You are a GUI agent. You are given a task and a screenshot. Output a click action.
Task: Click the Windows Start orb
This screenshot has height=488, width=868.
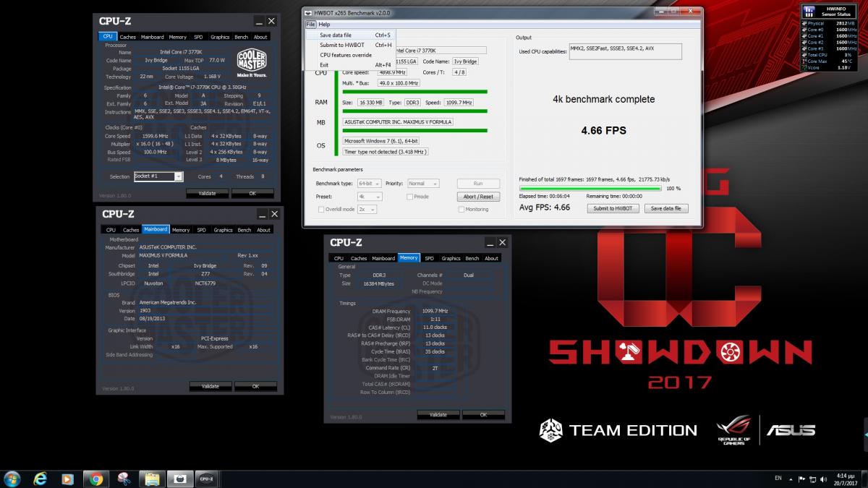[12, 478]
